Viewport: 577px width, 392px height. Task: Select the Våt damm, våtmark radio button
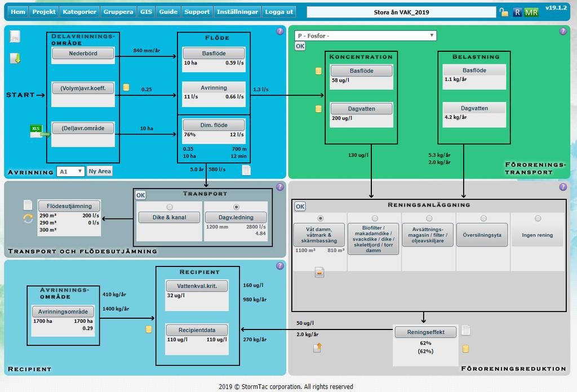coord(320,219)
